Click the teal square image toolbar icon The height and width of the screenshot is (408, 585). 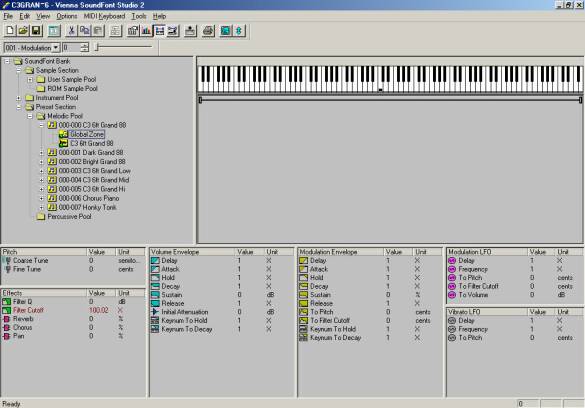[225, 31]
